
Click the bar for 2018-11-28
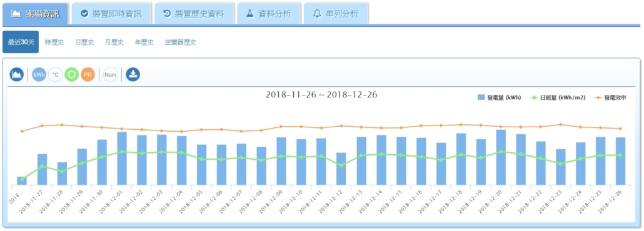coord(62,174)
